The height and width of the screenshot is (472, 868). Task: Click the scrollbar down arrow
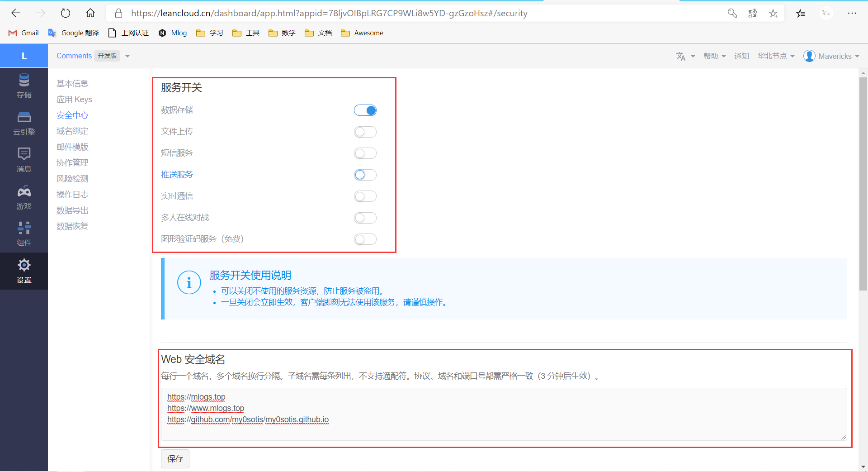pos(863,467)
